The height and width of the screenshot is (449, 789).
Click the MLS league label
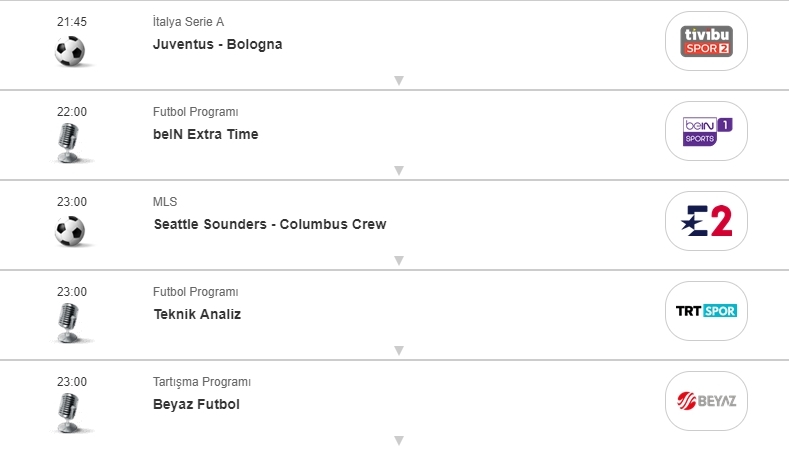tap(165, 202)
